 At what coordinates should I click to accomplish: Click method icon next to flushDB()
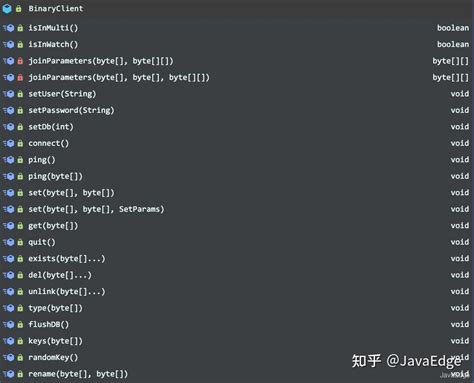coord(9,325)
